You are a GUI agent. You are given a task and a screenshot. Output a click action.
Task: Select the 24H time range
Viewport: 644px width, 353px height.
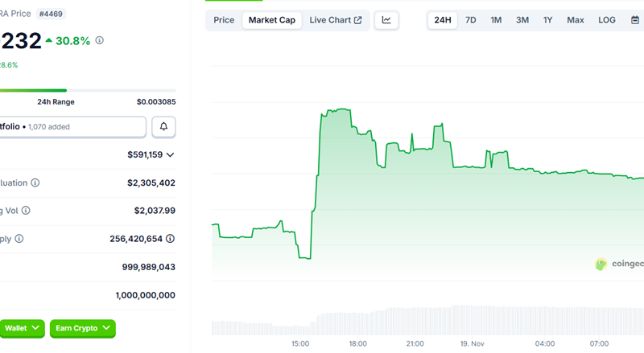(442, 20)
